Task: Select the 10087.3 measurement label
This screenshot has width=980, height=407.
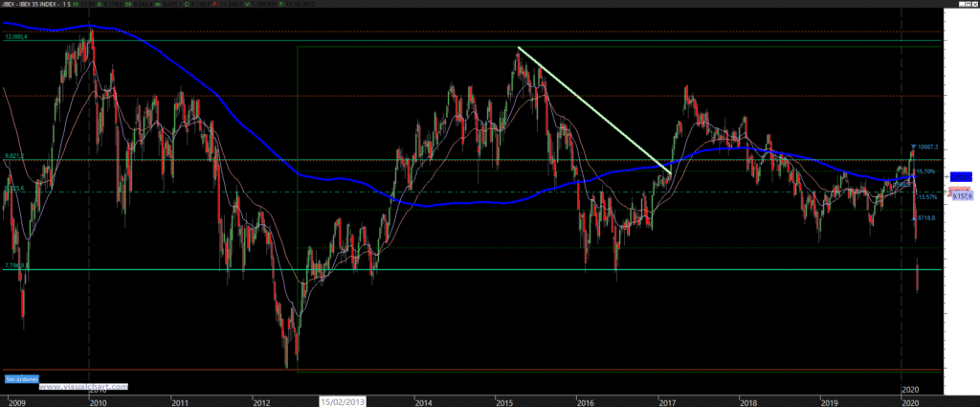Action: (x=926, y=147)
